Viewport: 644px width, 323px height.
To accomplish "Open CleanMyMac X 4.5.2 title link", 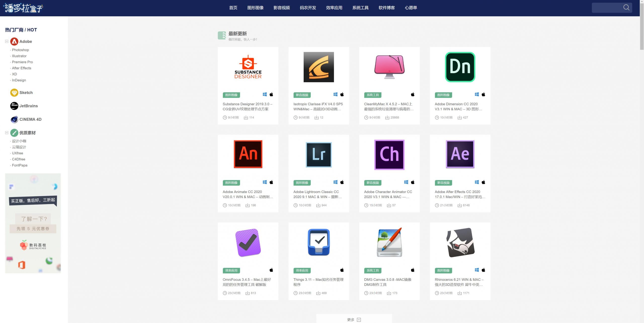I will (x=389, y=107).
